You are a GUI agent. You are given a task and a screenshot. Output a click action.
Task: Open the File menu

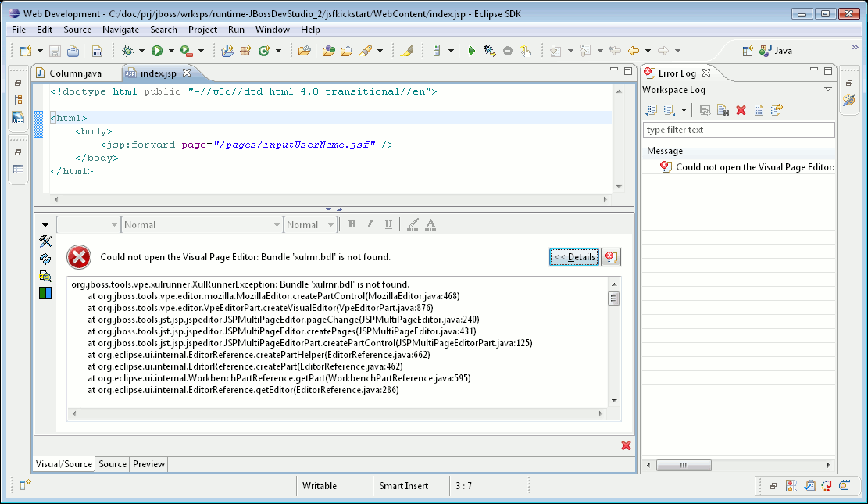[x=18, y=30]
